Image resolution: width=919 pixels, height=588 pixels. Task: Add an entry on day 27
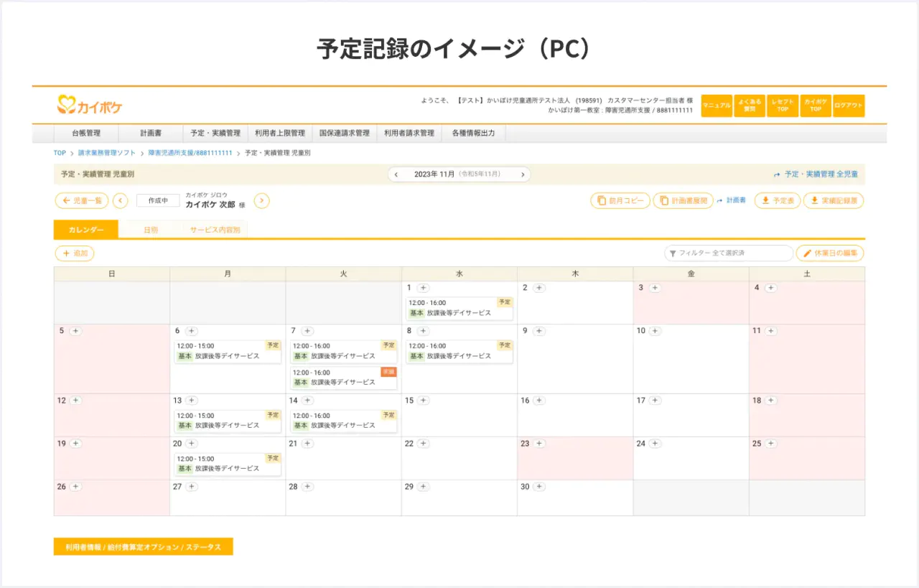[x=192, y=487]
